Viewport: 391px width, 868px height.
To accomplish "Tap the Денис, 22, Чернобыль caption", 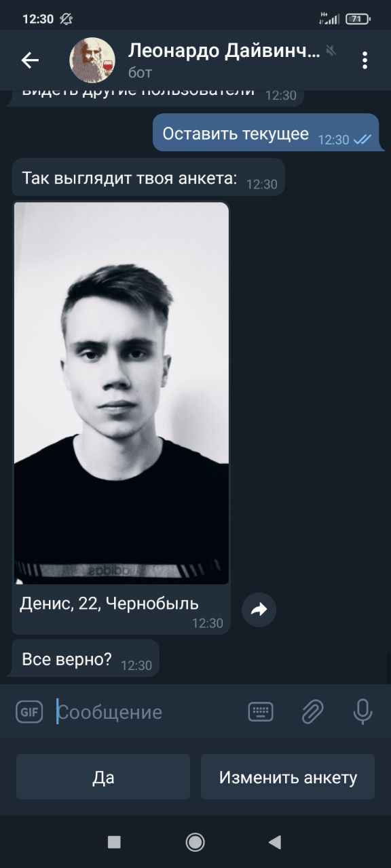I will 109,603.
